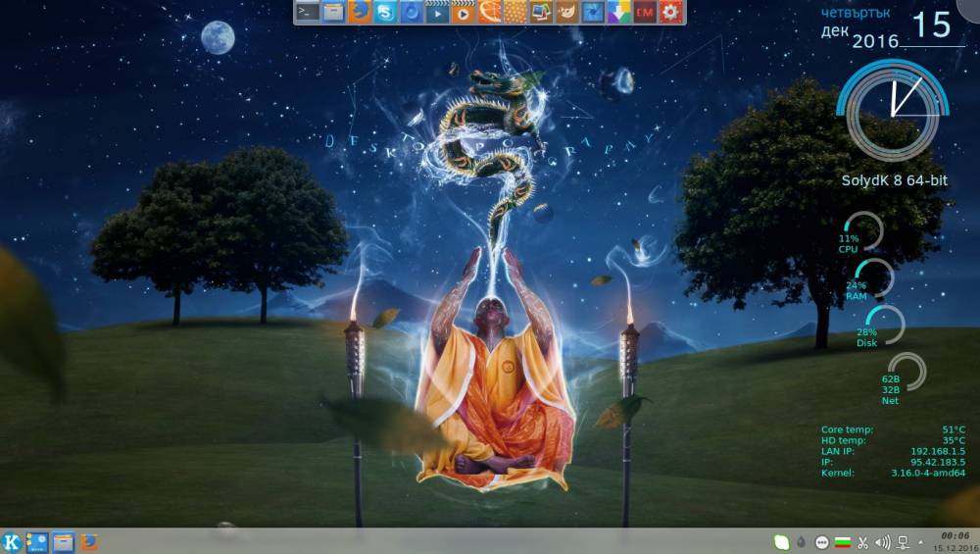Click the HD temp 35°C reading
The image size is (980, 554).
pos(893,440)
